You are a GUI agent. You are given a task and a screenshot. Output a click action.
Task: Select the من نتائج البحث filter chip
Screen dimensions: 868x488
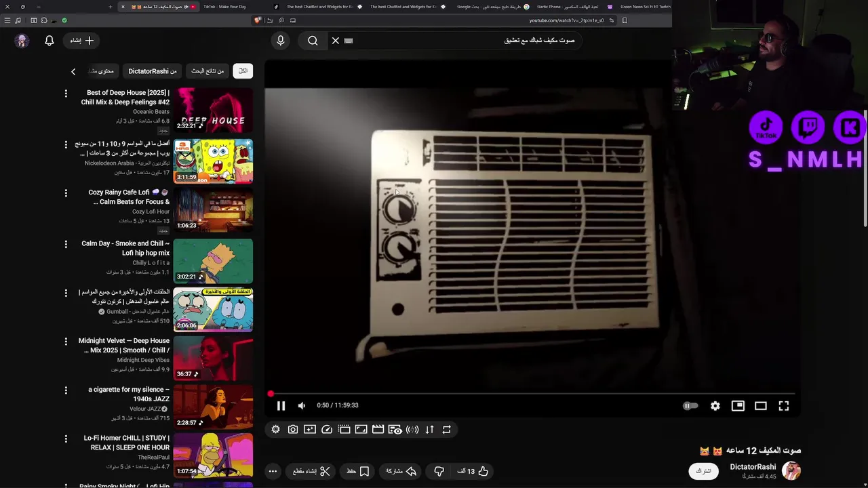click(x=208, y=70)
